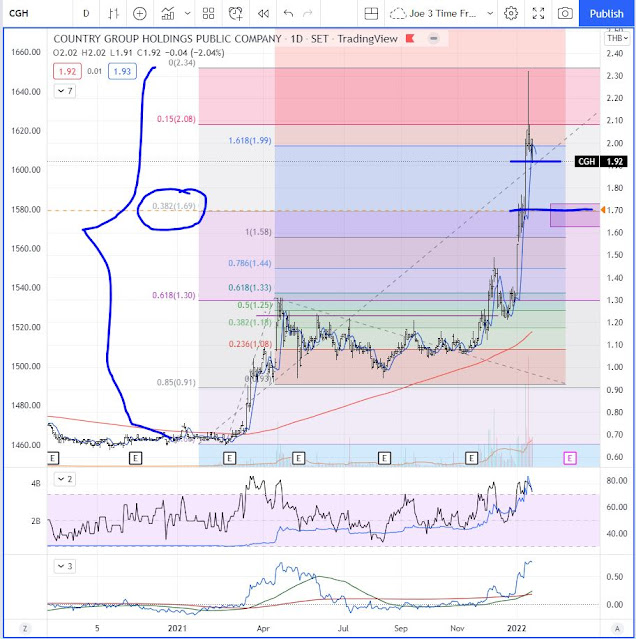
Task: Open the THB currency dropdown
Action: [x=617, y=38]
